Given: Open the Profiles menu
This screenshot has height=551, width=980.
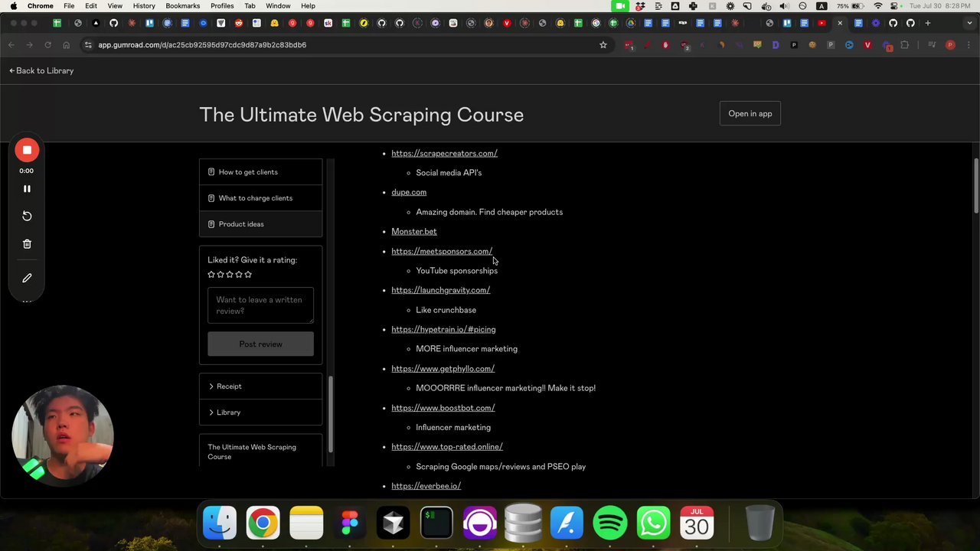Looking at the screenshot, I should click(x=222, y=6).
